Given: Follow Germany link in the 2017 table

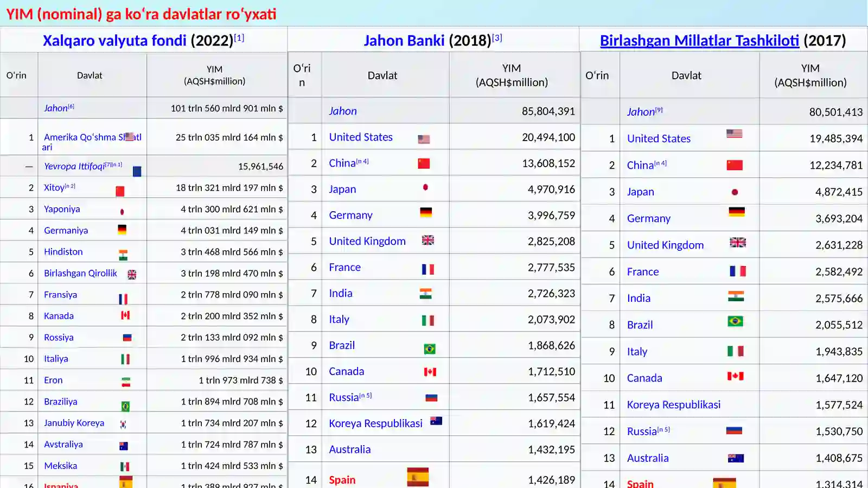Looking at the screenshot, I should pyautogui.click(x=649, y=218).
